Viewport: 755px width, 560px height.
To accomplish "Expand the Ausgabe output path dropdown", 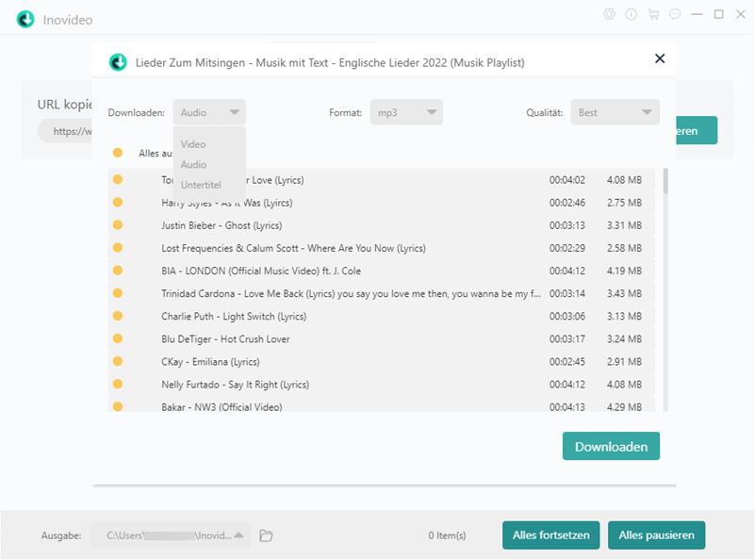I will point(238,535).
